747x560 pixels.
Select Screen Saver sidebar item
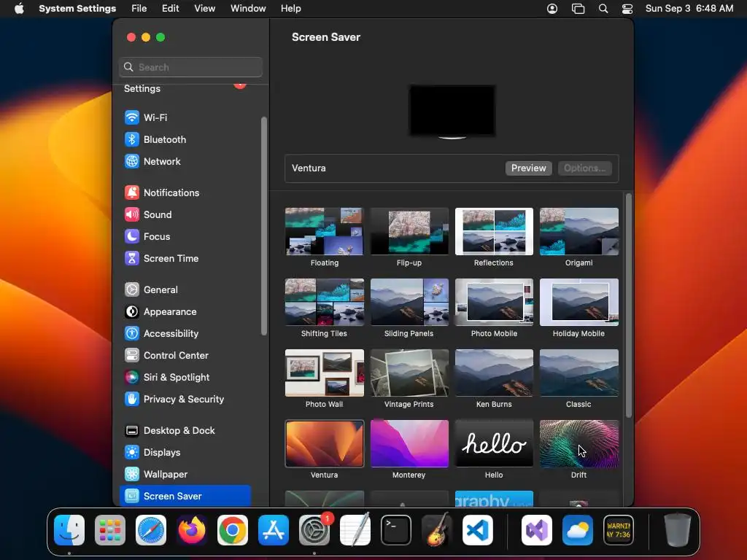point(185,496)
